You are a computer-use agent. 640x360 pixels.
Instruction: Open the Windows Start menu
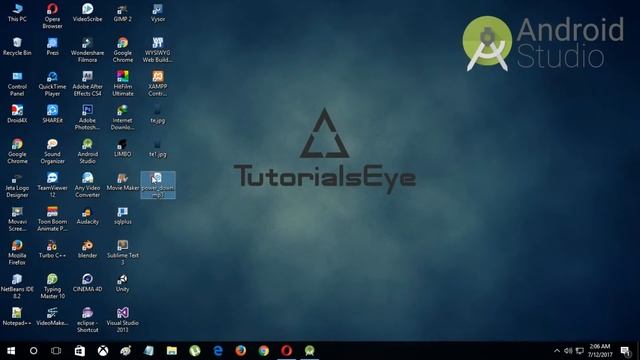pos(11,351)
